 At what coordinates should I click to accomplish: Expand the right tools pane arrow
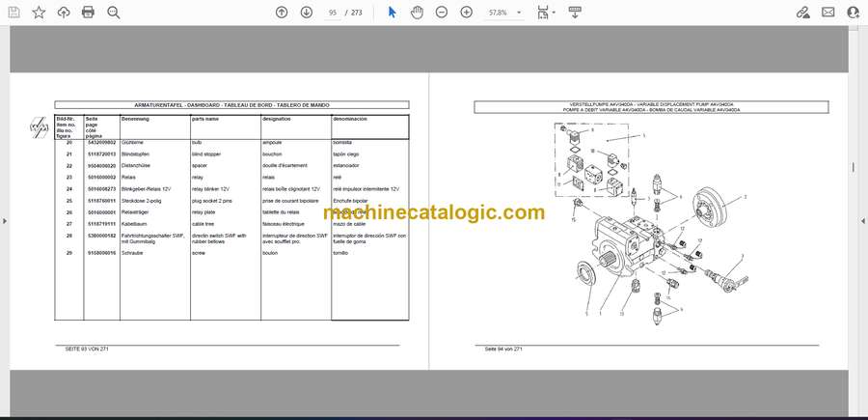[x=863, y=221]
